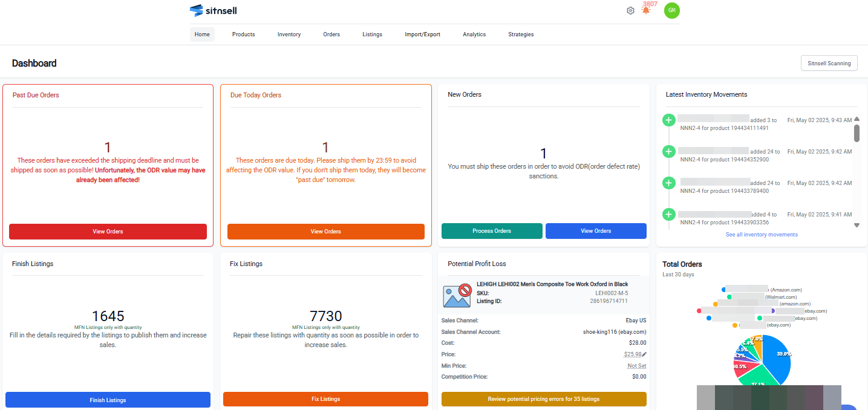This screenshot has height=410, width=868.
Task: Open the Strategies menu
Action: 521,34
